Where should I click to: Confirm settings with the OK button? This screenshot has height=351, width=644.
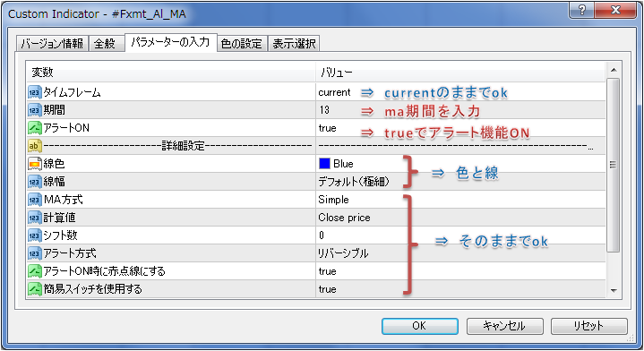(420, 326)
